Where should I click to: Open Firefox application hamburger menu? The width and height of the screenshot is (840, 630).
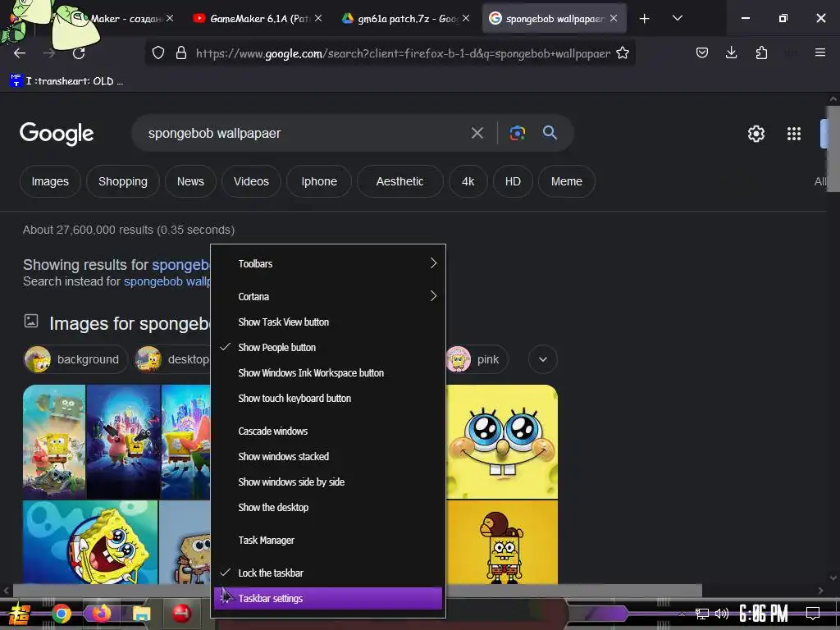tap(819, 52)
